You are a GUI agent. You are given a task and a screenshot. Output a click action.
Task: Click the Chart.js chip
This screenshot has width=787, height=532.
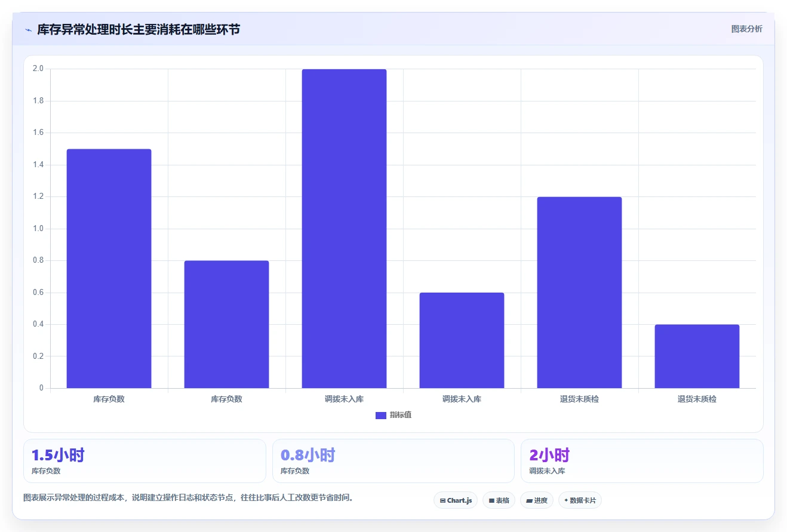pos(456,500)
